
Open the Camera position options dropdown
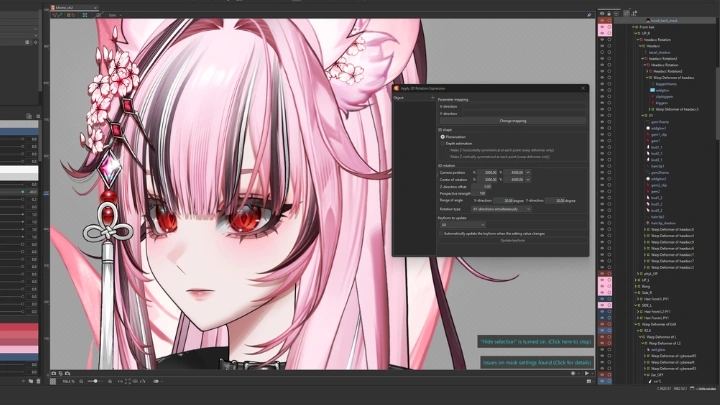tap(528, 173)
